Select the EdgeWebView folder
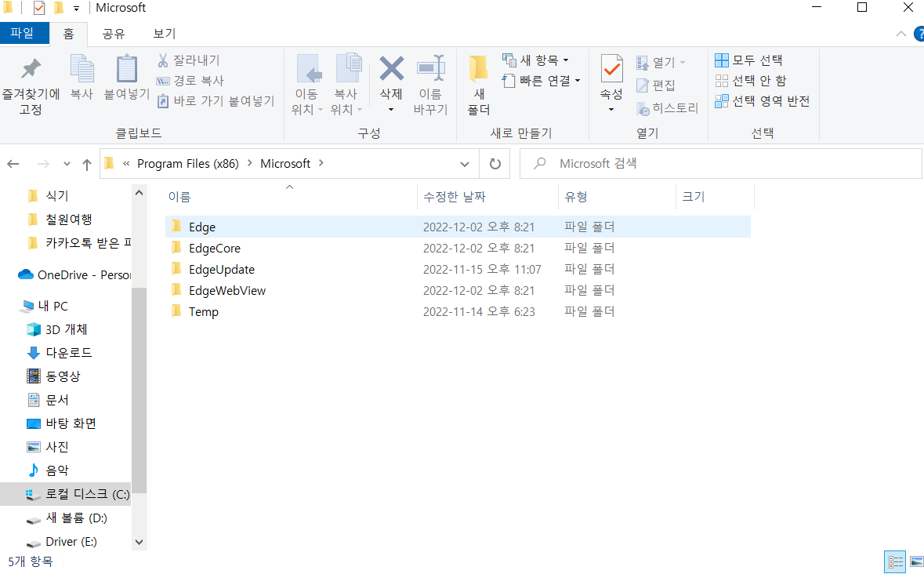The image size is (924, 574). [x=458, y=291]
